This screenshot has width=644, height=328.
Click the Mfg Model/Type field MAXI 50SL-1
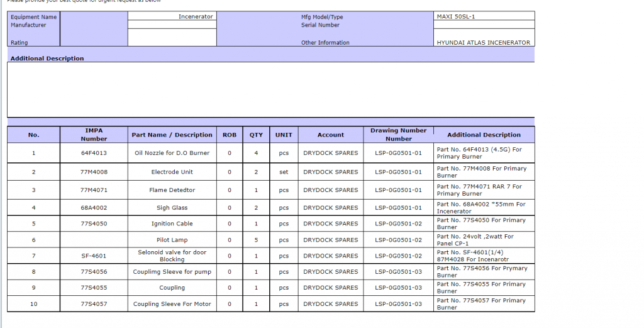point(484,16)
